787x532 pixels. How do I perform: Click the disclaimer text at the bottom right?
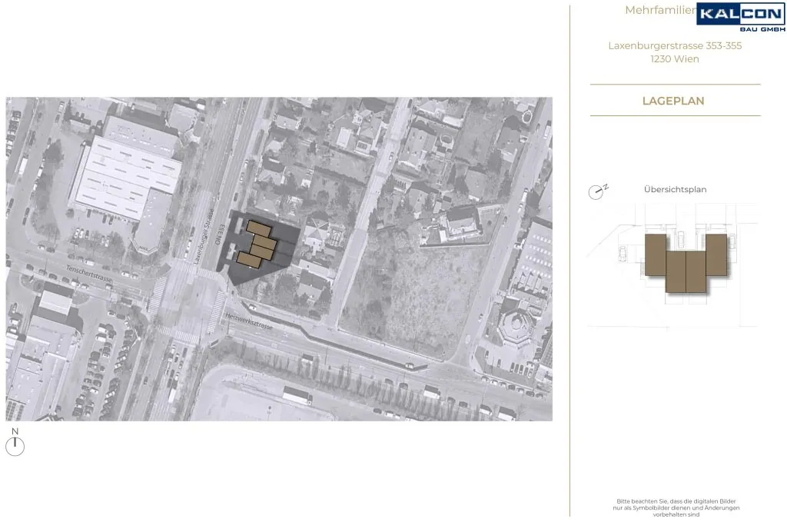coord(676,507)
